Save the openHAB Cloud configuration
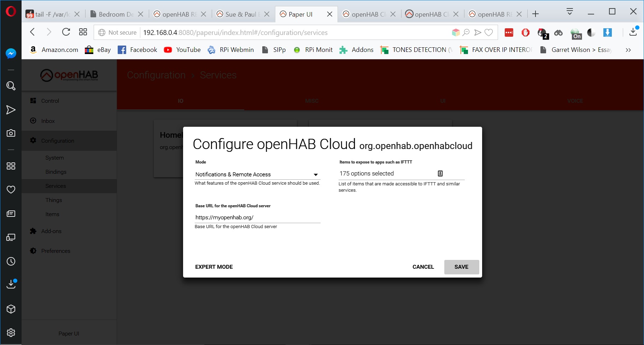Image resolution: width=644 pixels, height=345 pixels. point(461,267)
